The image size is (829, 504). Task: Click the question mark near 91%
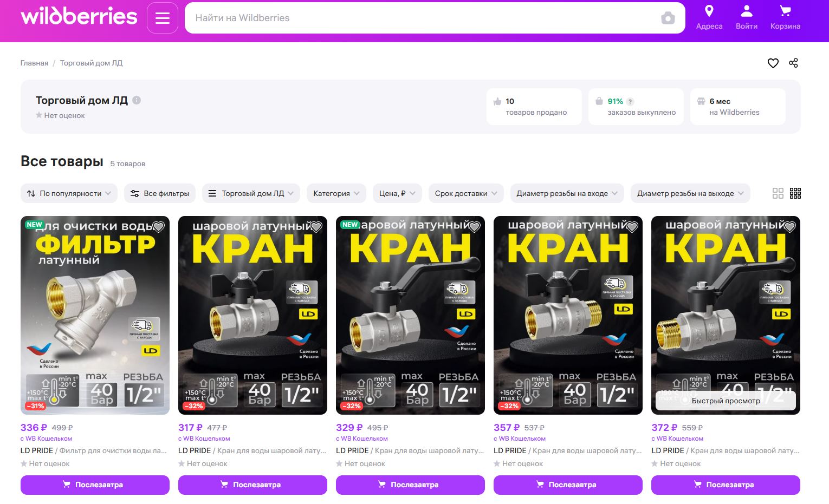pyautogui.click(x=630, y=101)
